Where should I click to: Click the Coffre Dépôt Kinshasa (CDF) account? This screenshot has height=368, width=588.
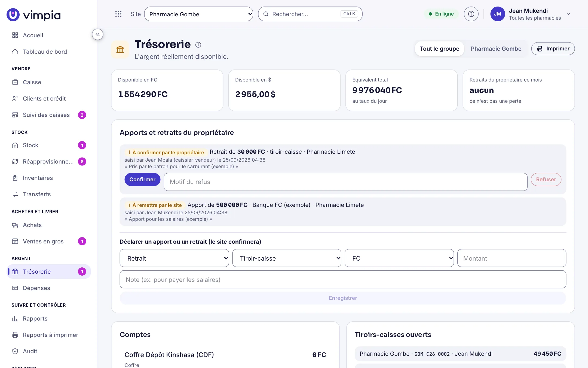pos(225,358)
